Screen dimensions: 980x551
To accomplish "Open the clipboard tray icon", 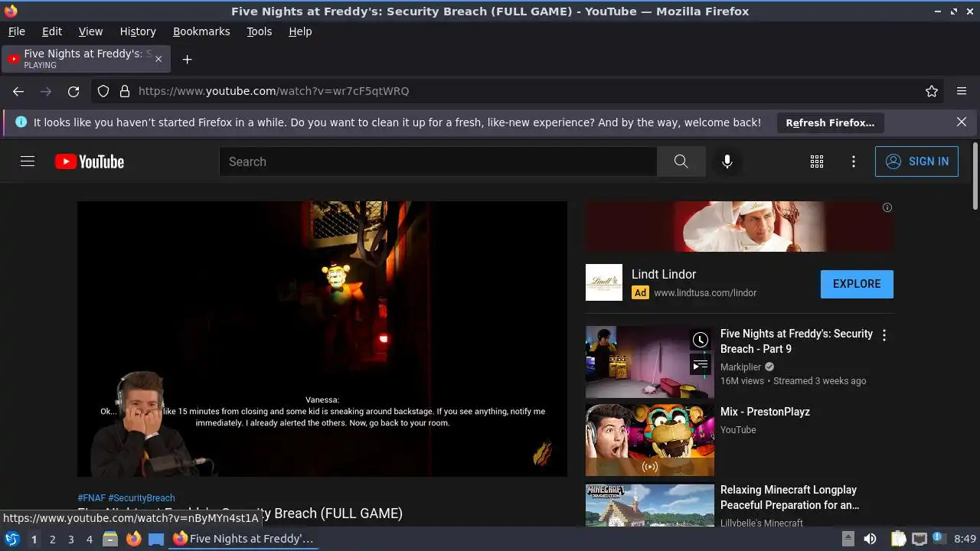I will 899,539.
